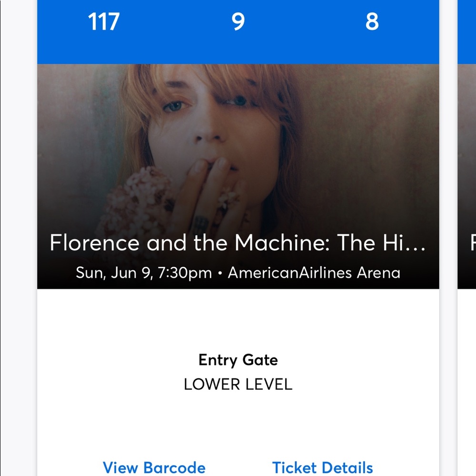The image size is (476, 476).
Task: Tap the section number 117
Action: click(x=104, y=22)
